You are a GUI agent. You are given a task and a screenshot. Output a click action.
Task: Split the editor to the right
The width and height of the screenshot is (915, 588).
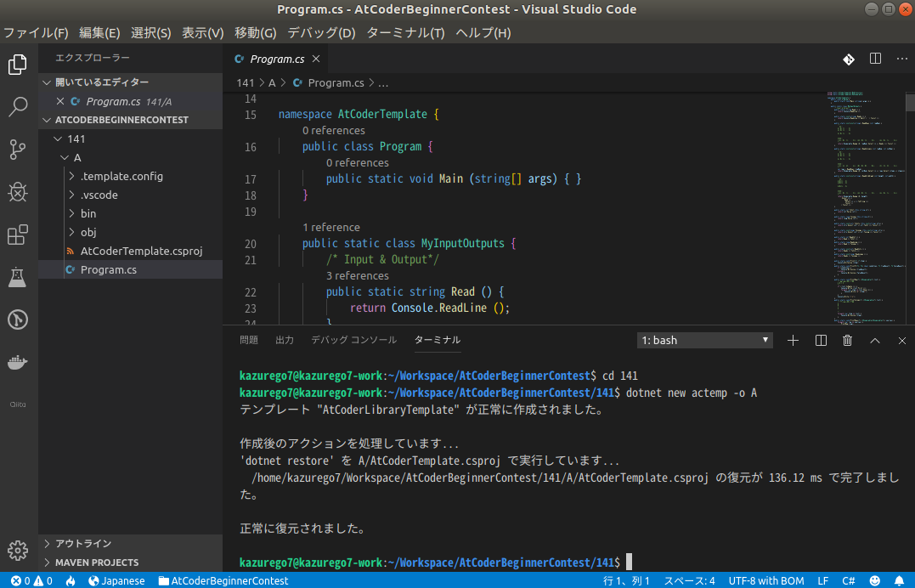[x=875, y=59]
